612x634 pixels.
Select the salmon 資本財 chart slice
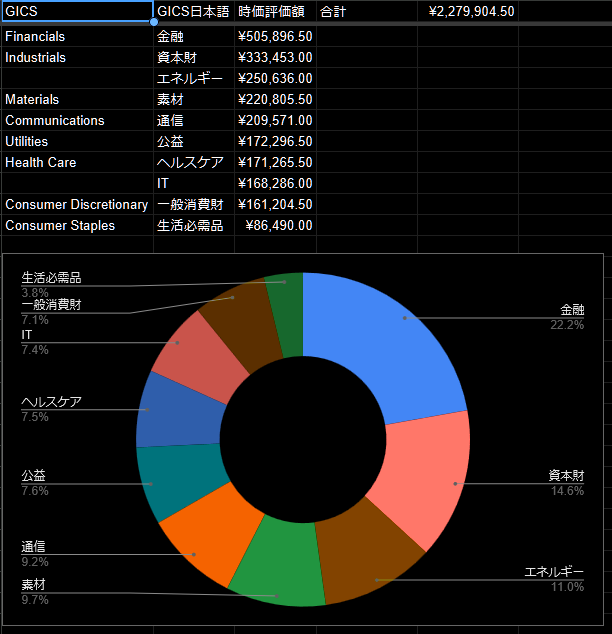[x=428, y=480]
